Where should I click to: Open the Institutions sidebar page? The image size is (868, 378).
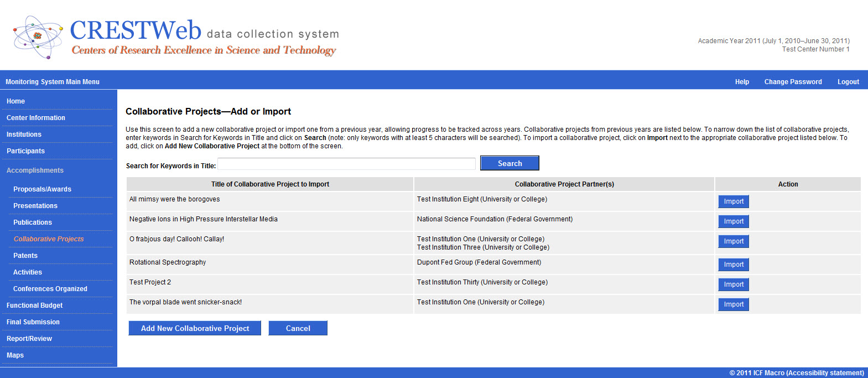[x=24, y=134]
